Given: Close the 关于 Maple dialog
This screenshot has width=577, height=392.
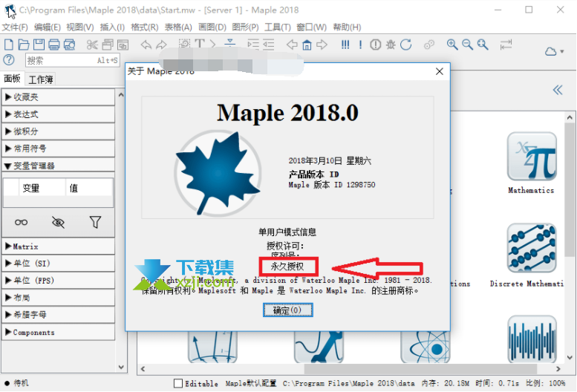Looking at the screenshot, I should point(440,71).
